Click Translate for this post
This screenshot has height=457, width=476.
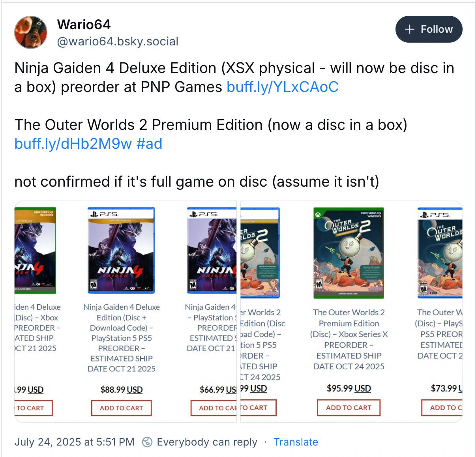click(x=296, y=442)
